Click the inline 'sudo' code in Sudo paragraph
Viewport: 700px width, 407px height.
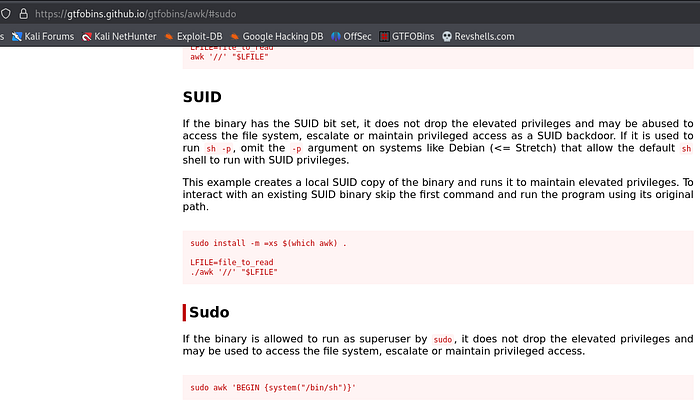tap(443, 340)
